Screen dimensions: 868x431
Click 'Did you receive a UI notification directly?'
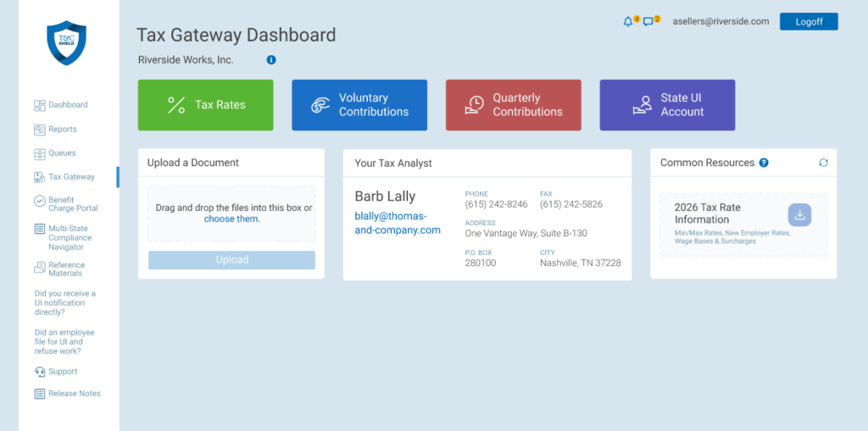click(64, 303)
